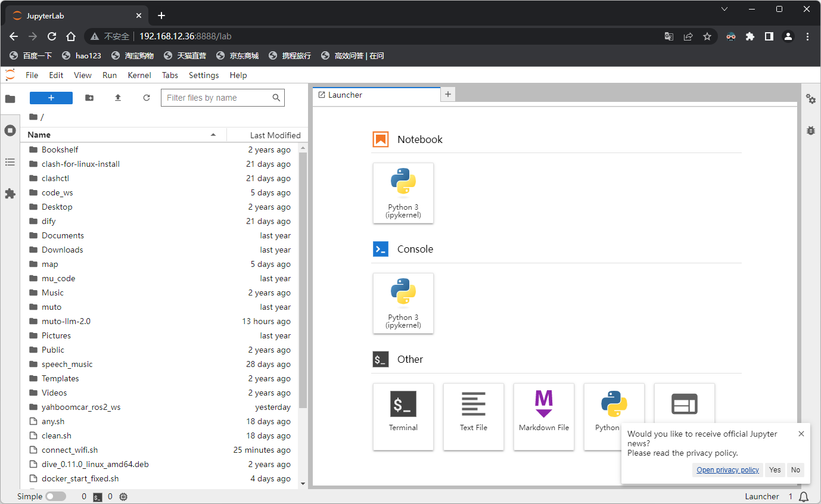Click the blue New Launcher plus button
The width and height of the screenshot is (821, 504).
51,98
